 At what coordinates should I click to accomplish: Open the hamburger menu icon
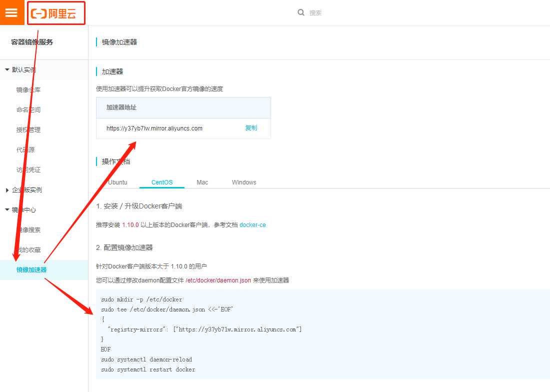(x=11, y=12)
